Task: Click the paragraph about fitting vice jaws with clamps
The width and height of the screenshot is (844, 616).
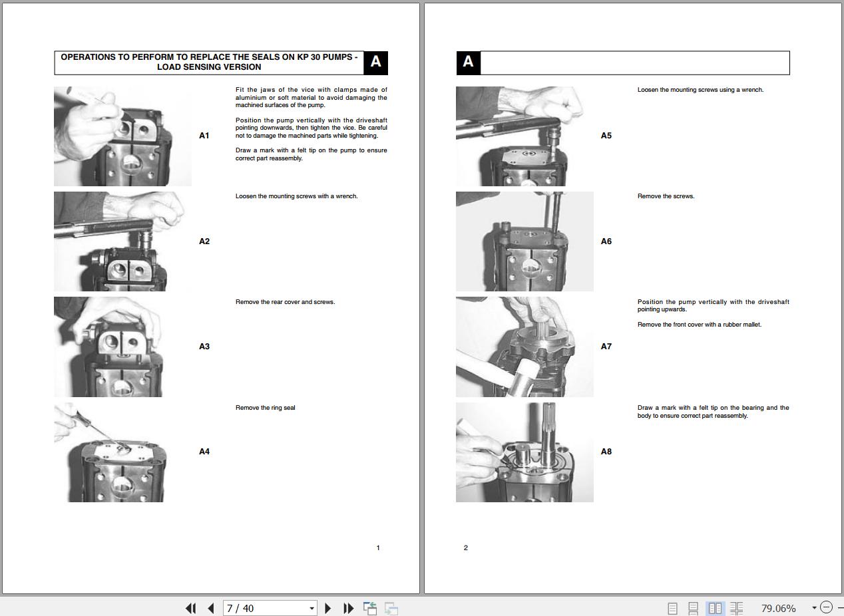Action: coord(311,97)
